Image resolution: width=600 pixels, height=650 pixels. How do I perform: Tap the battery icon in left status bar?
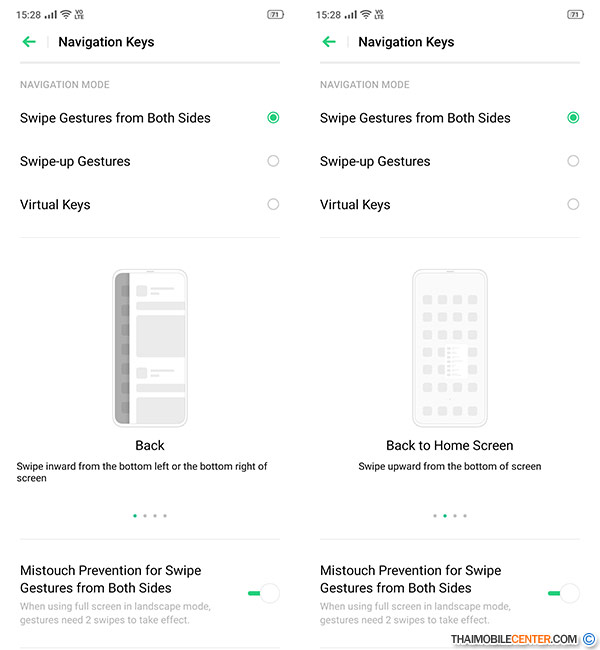click(275, 15)
